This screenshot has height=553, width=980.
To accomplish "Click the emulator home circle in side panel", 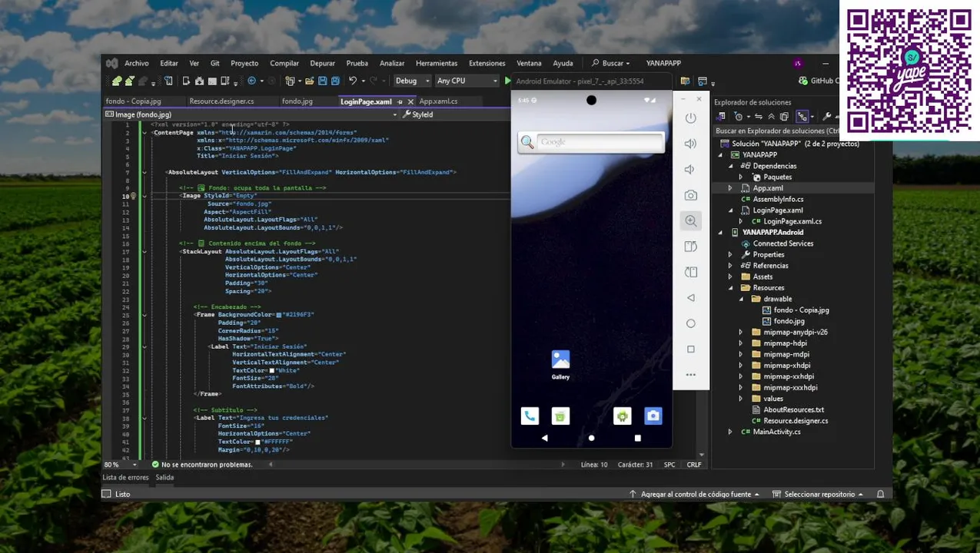I will [x=690, y=323].
